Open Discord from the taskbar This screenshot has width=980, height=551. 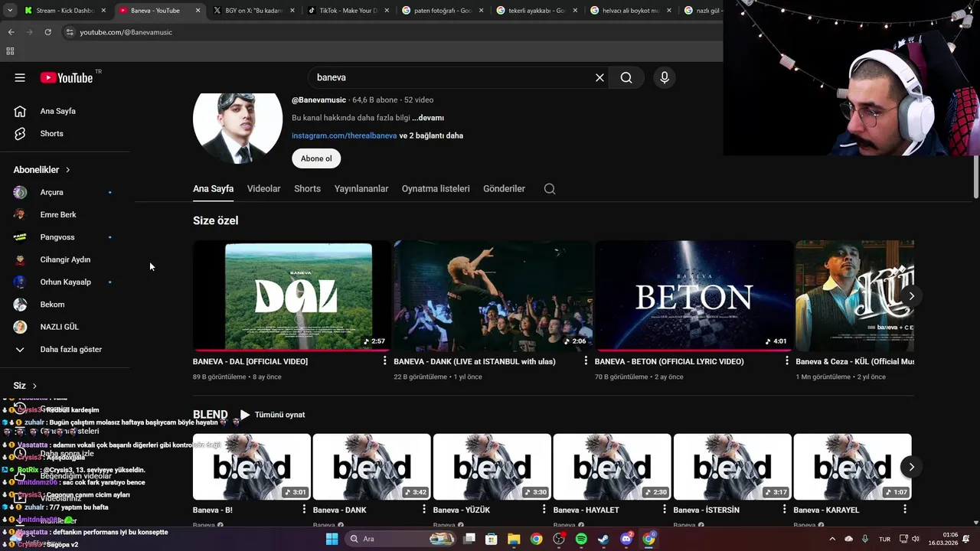pyautogui.click(x=626, y=539)
